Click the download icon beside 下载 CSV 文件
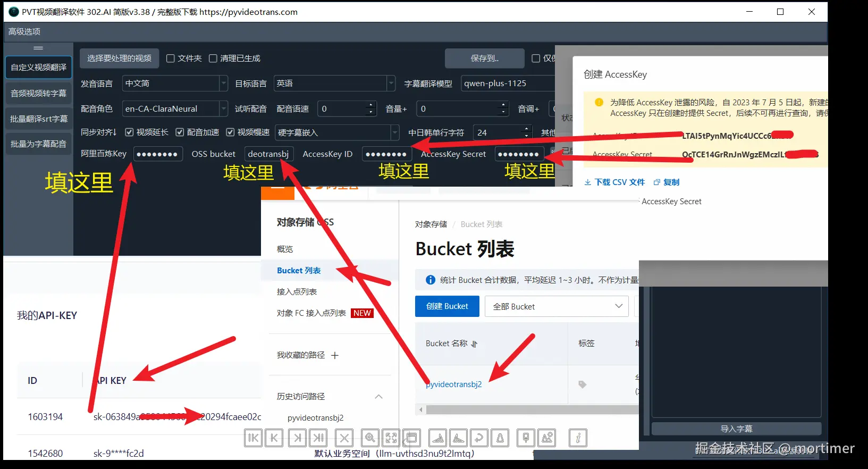The image size is (868, 469). (587, 182)
